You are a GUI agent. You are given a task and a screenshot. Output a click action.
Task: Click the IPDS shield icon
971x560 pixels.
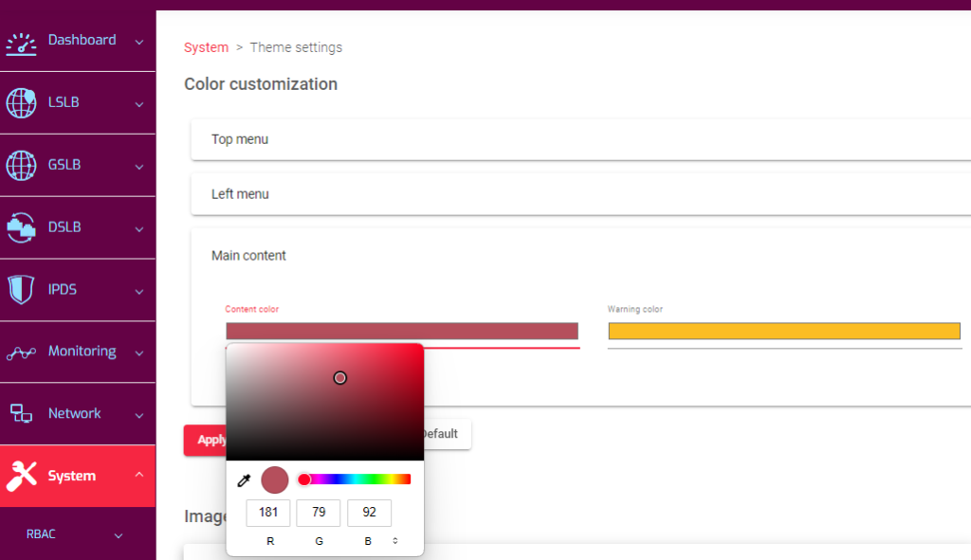(x=21, y=289)
